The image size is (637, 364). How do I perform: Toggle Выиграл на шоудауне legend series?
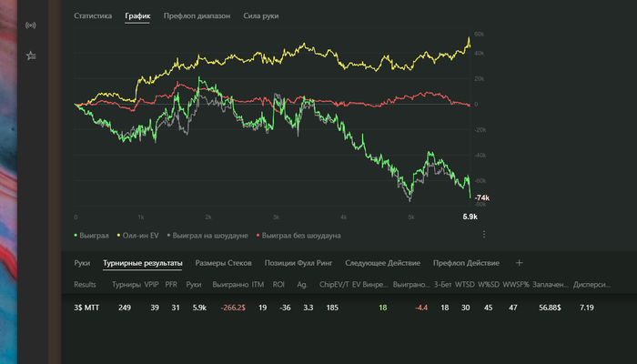(207, 236)
